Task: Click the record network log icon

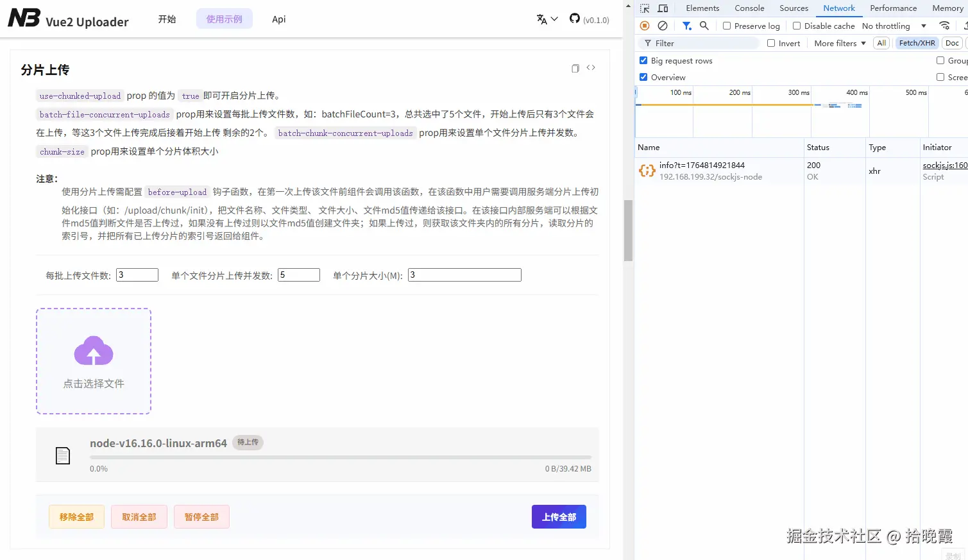Action: (645, 26)
